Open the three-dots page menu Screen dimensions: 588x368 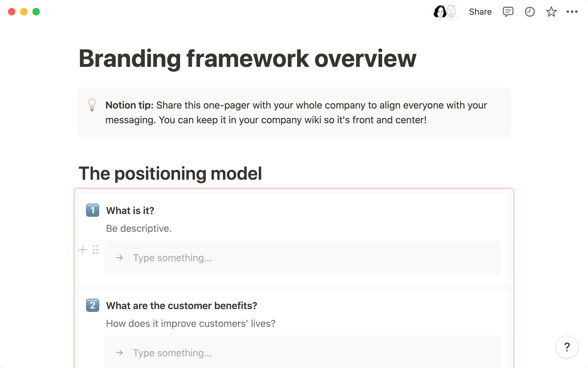coord(572,12)
